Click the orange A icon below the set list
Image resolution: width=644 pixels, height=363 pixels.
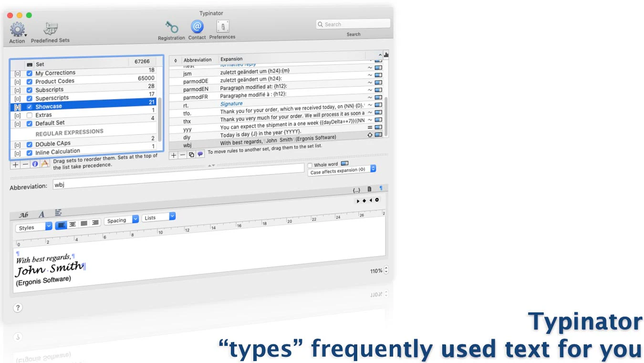pos(45,163)
